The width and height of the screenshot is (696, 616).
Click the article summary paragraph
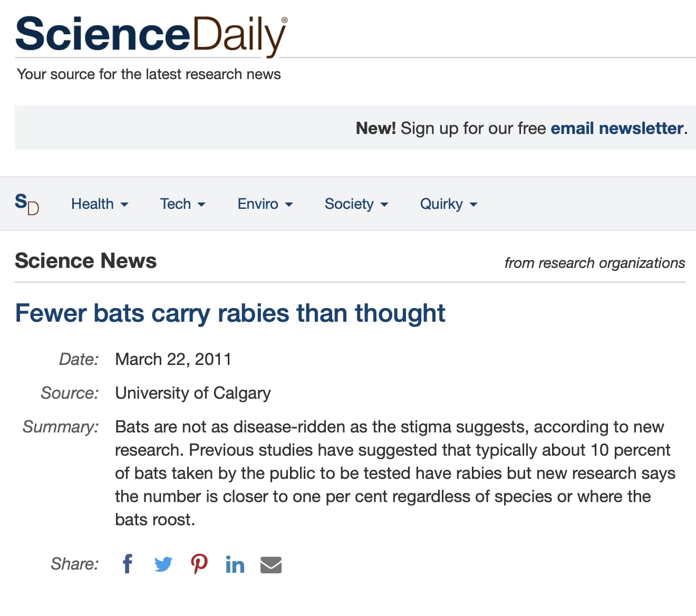[395, 473]
